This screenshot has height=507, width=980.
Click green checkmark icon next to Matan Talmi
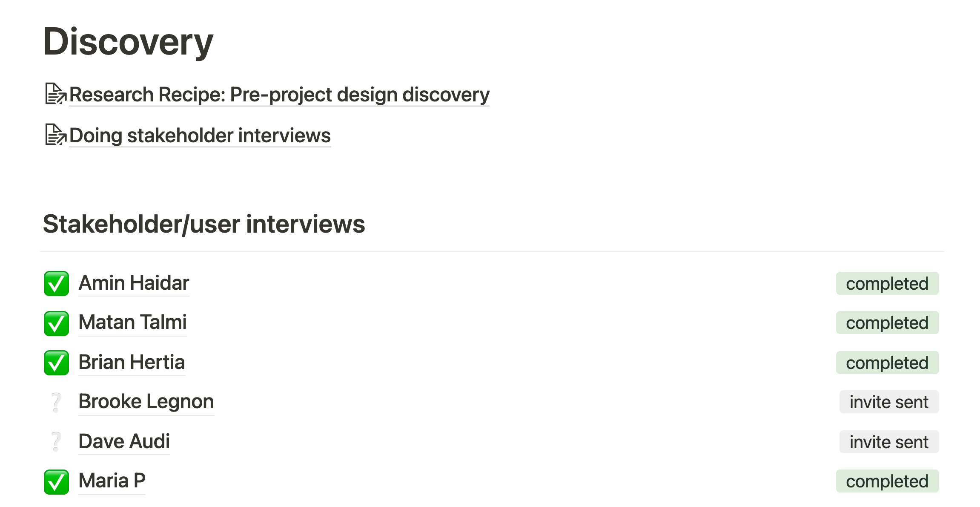pos(56,323)
